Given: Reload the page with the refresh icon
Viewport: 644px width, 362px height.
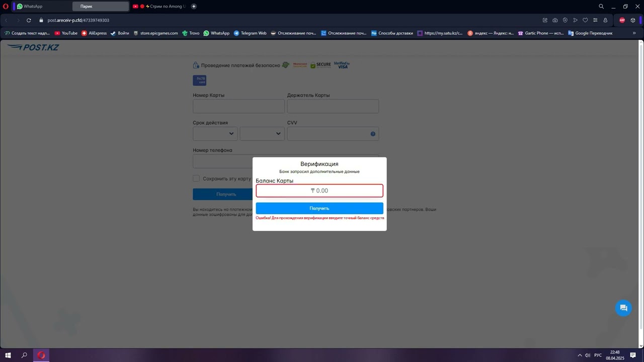Looking at the screenshot, I should pyautogui.click(x=29, y=20).
